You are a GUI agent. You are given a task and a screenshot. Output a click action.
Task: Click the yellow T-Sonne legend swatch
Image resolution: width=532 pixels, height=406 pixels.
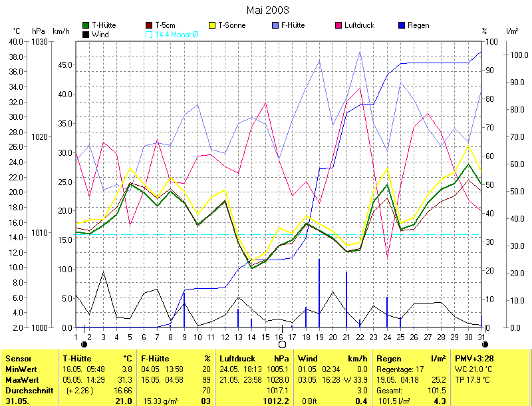click(213, 25)
